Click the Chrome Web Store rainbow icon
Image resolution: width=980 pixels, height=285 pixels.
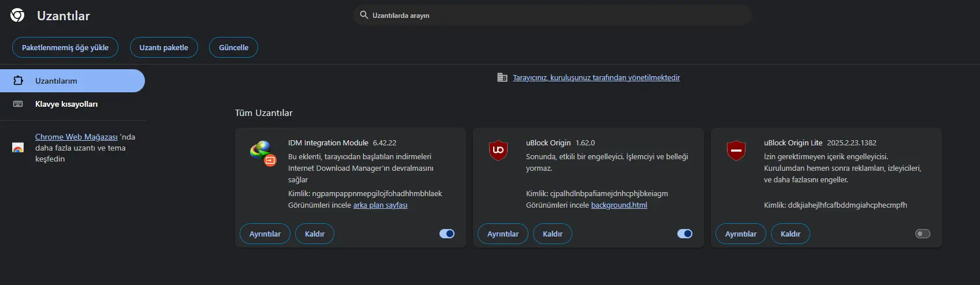tap(18, 148)
